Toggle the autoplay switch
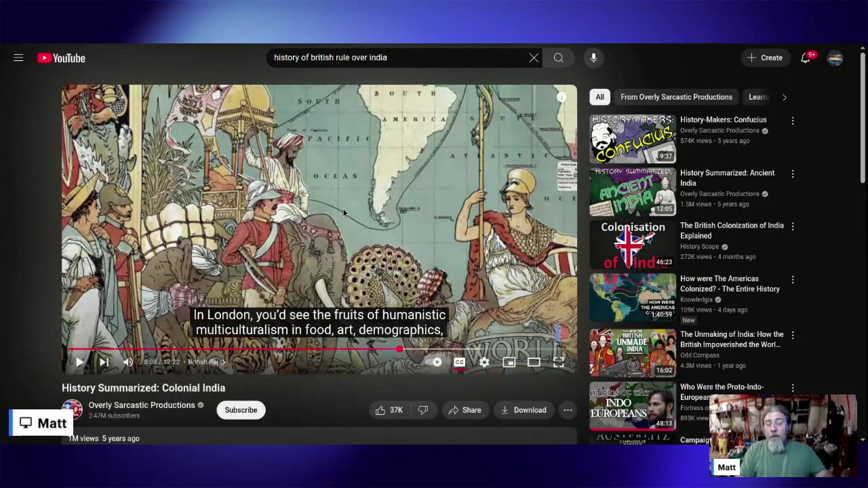Viewport: 868px width, 488px height. coord(435,362)
